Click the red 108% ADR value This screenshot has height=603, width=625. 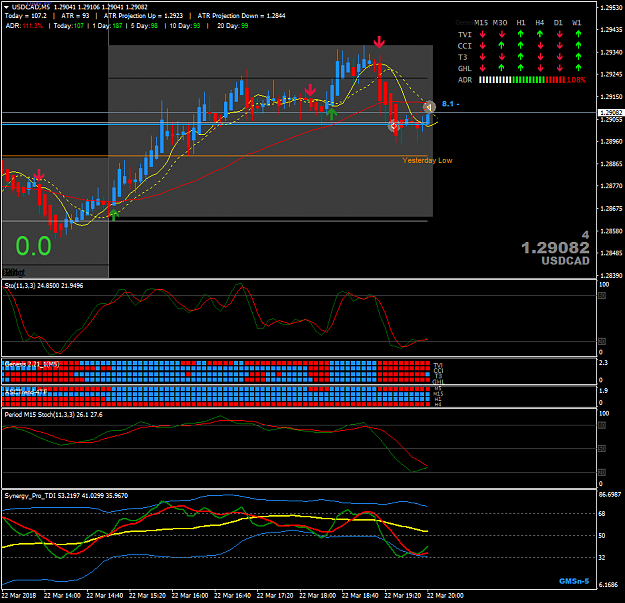(576, 80)
